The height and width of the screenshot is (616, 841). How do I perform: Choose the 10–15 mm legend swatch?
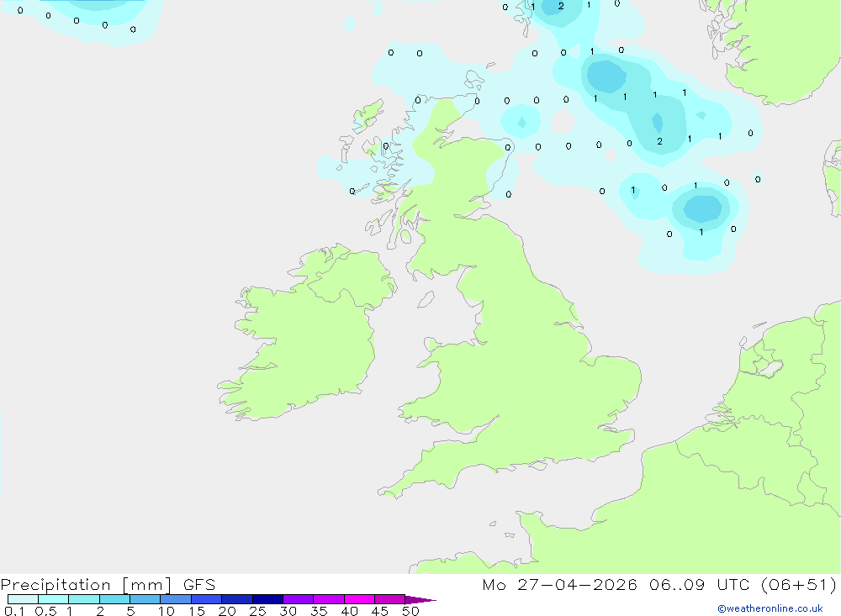tap(176, 599)
